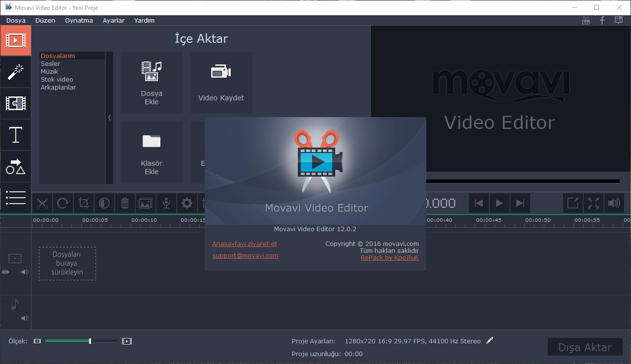Click the preview seek progress bar
The image size is (631, 364).
522,181
